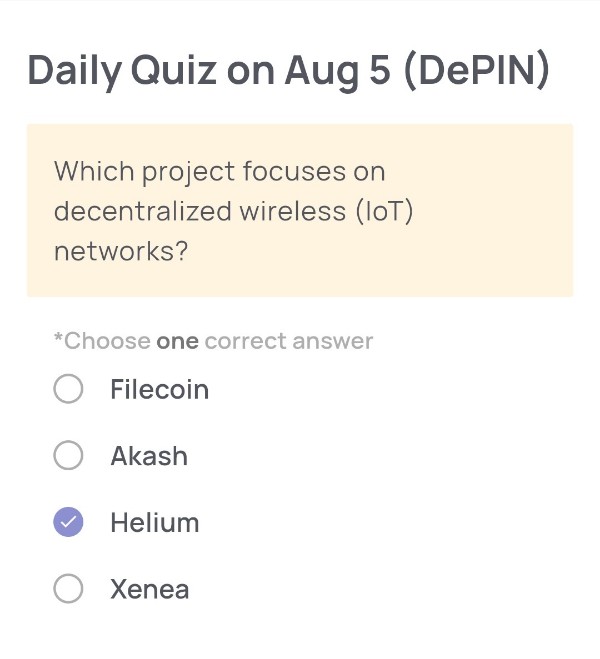
Task: Click the Daily Quiz heading text
Action: click(288, 71)
